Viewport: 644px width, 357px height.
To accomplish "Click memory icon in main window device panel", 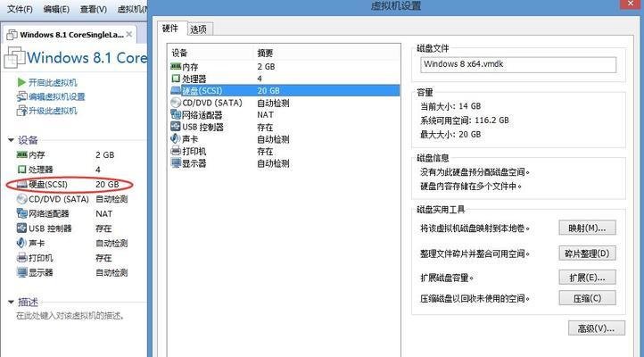I will tap(21, 154).
